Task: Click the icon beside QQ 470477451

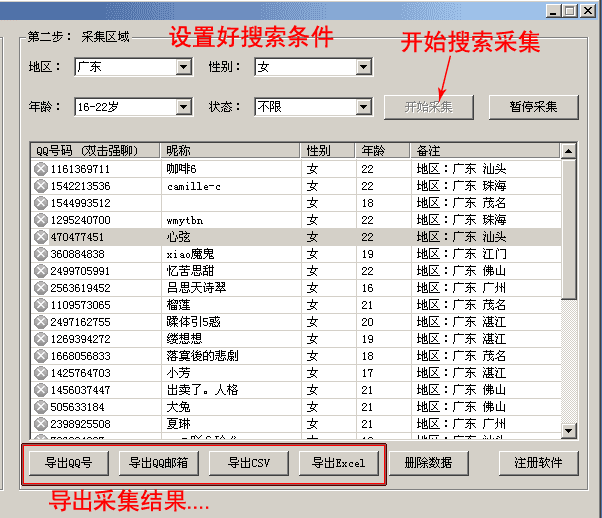Action: click(x=41, y=237)
